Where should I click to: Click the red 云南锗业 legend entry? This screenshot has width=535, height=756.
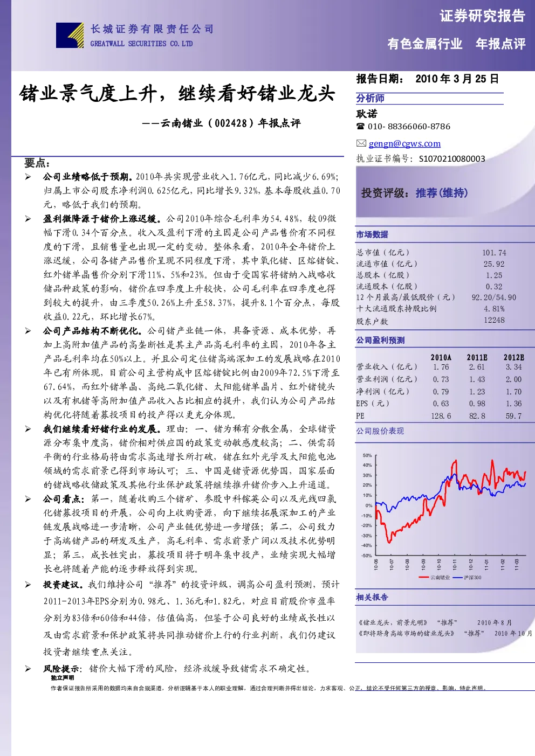pyautogui.click(x=434, y=577)
